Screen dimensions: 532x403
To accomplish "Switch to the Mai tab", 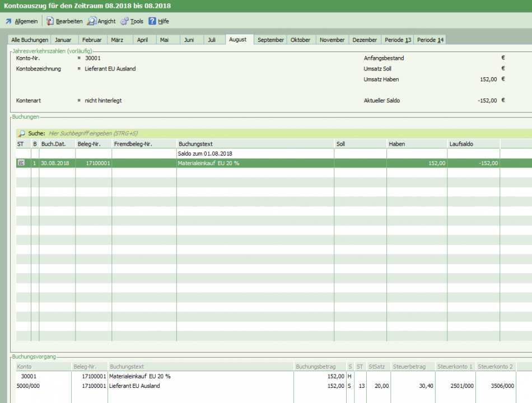I will (x=168, y=40).
